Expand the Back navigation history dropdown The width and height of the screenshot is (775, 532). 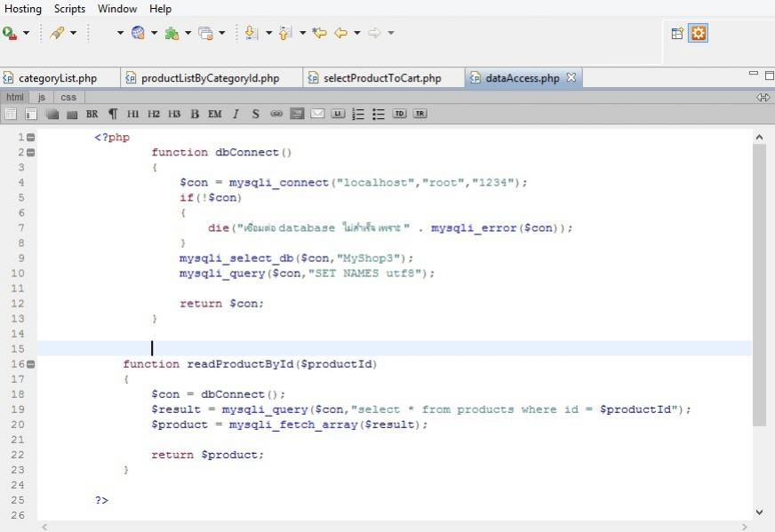[357, 33]
